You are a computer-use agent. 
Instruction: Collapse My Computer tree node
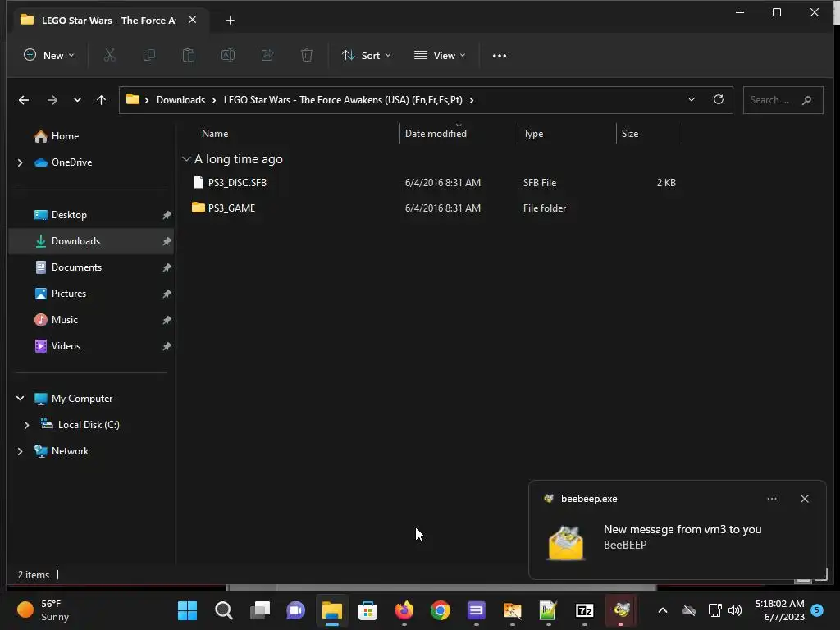pos(21,399)
